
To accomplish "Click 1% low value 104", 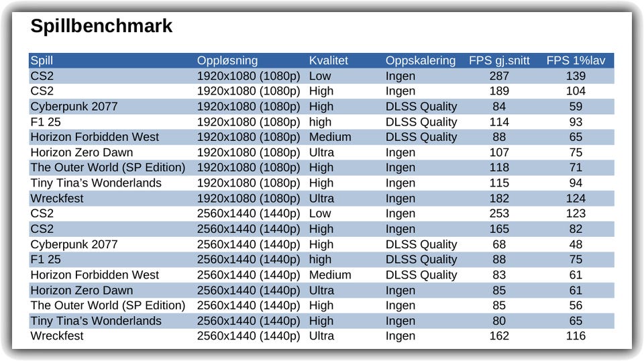I will (576, 91).
